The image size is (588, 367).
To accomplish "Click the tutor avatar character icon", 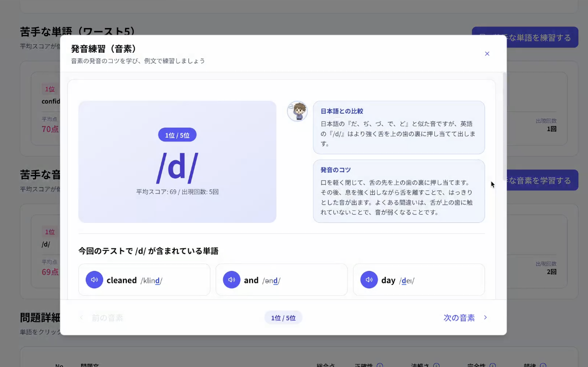I will 297,111.
